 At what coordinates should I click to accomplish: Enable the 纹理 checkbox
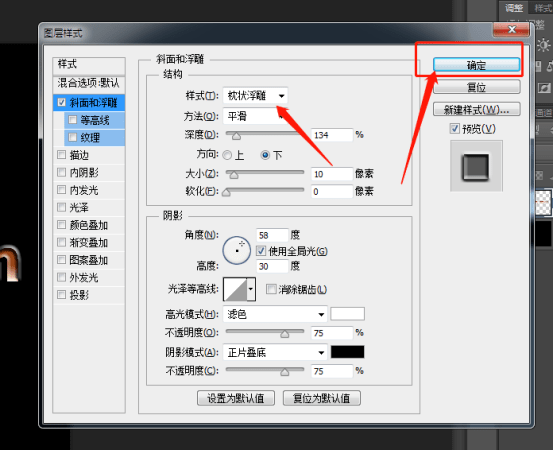coord(72,137)
